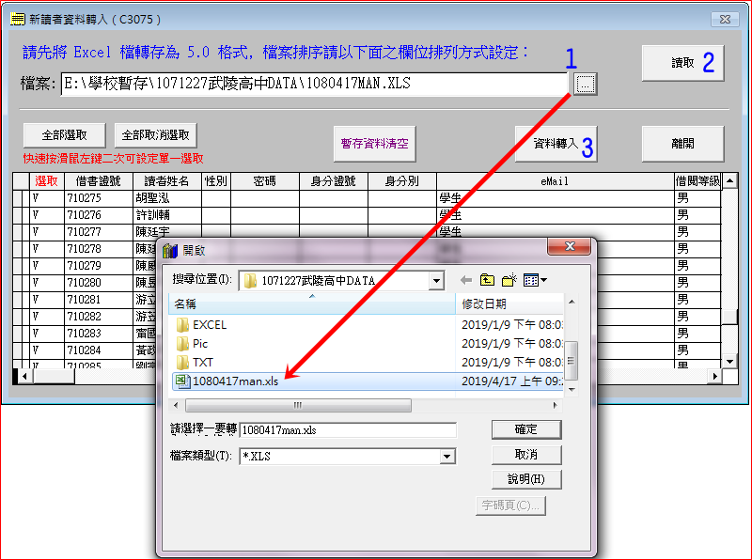
Task: Click grid vertical scrollbar up arrow
Action: click(x=729, y=180)
